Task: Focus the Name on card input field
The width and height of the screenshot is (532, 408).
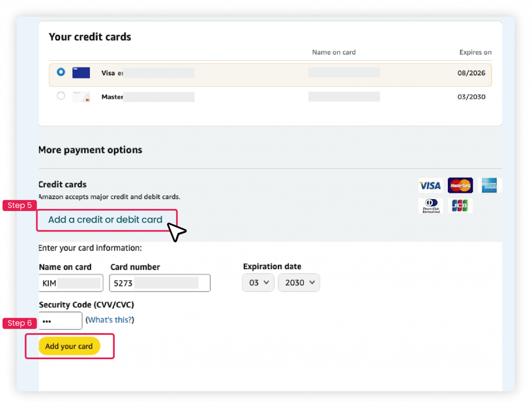Action: (71, 283)
